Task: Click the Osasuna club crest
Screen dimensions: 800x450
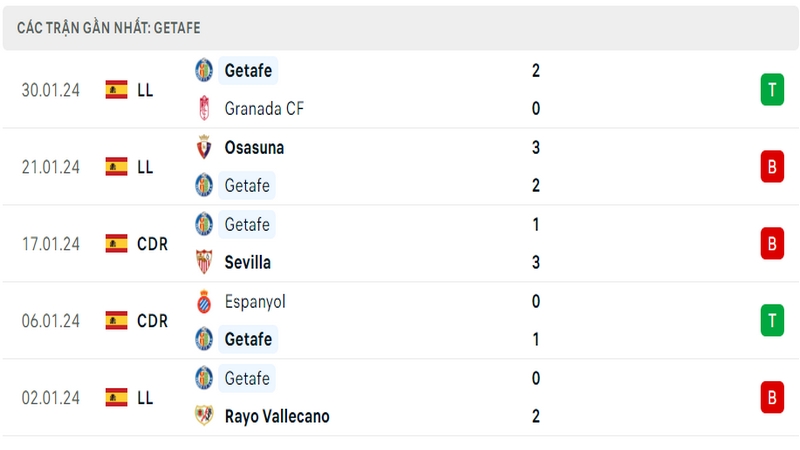Action: coord(204,147)
